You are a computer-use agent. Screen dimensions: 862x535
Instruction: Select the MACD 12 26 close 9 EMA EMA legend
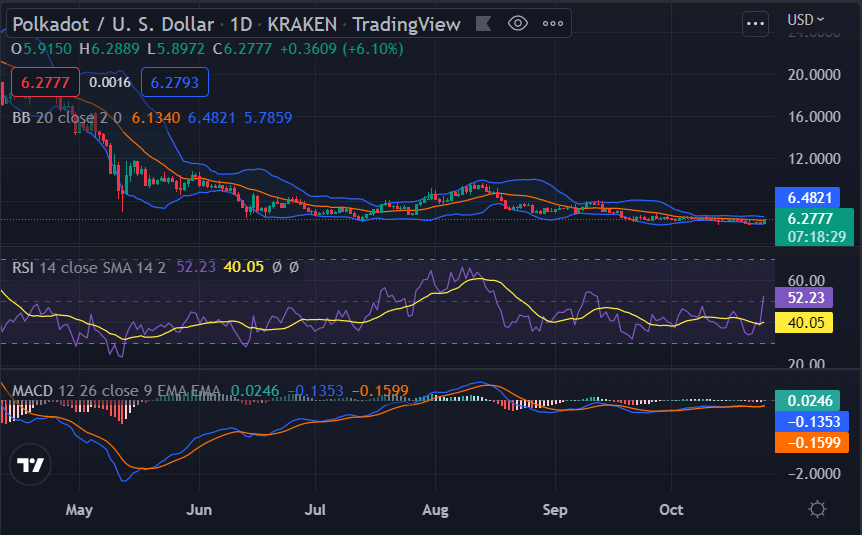pyautogui.click(x=116, y=391)
